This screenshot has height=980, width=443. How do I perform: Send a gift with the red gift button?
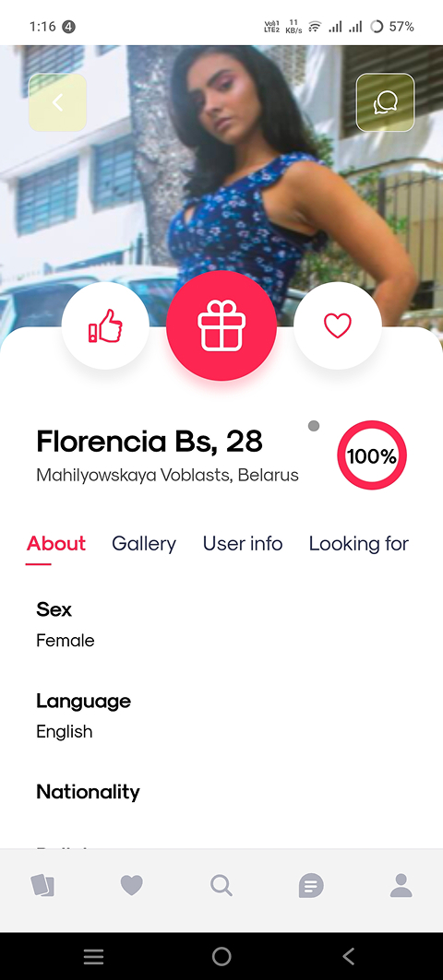point(221,325)
